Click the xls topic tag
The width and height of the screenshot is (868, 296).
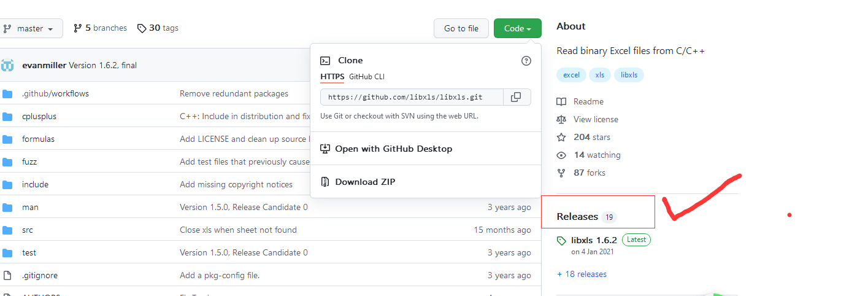(x=599, y=75)
